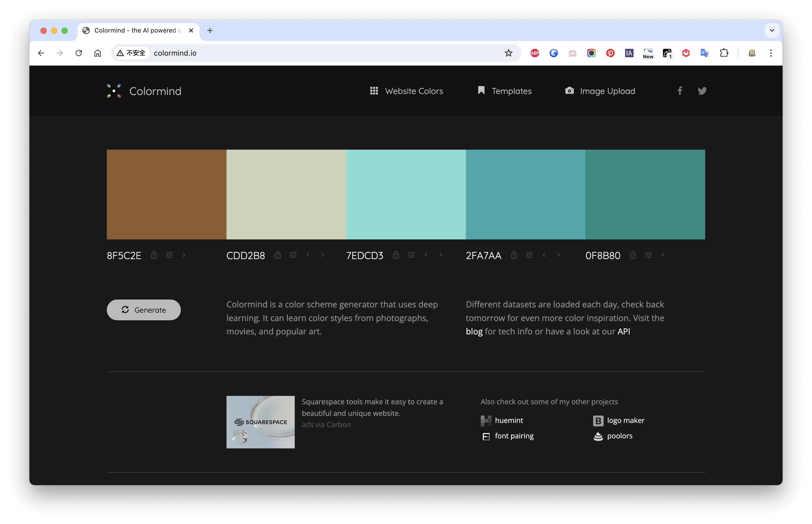Move 2FA7AA color right

click(558, 255)
